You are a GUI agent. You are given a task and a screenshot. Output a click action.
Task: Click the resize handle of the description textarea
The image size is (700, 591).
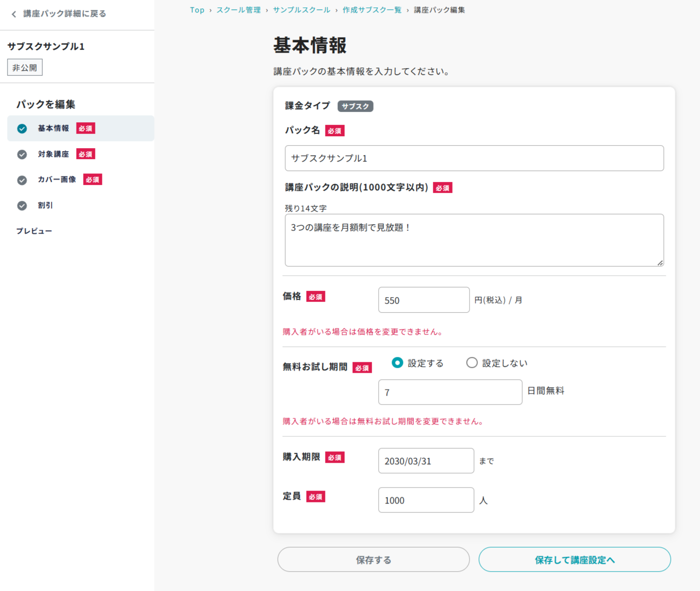[x=660, y=262]
